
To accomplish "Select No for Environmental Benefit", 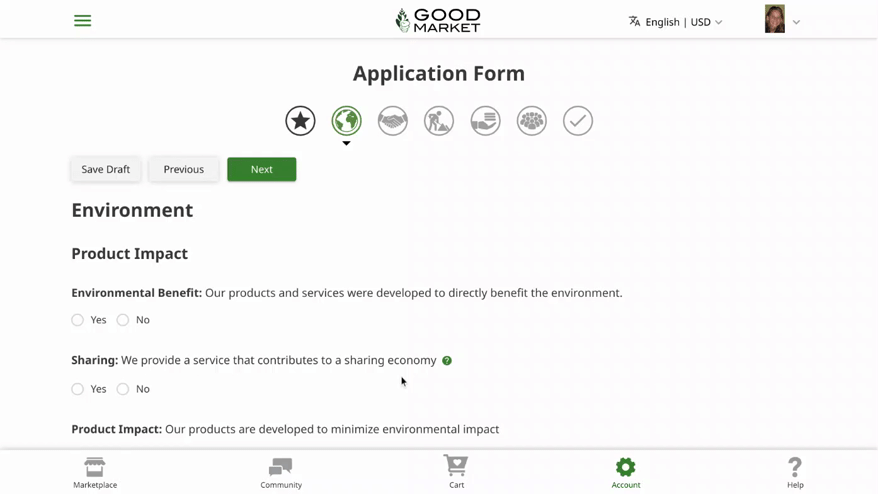I will tap(123, 320).
